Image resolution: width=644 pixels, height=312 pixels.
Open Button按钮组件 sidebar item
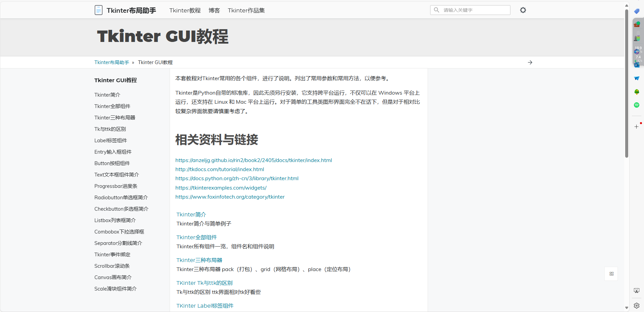tap(112, 163)
